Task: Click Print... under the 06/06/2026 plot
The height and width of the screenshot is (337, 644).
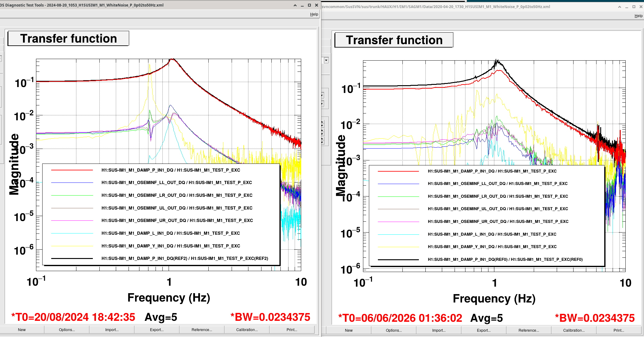Action: click(619, 330)
